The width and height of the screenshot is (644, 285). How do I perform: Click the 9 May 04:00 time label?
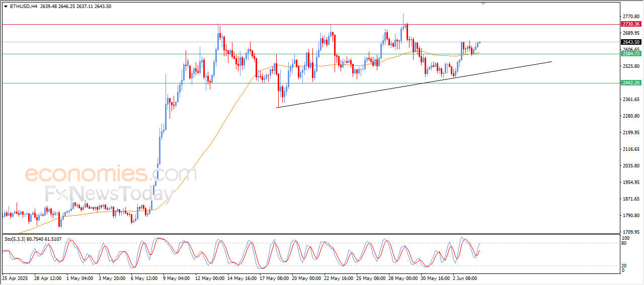pyautogui.click(x=177, y=277)
